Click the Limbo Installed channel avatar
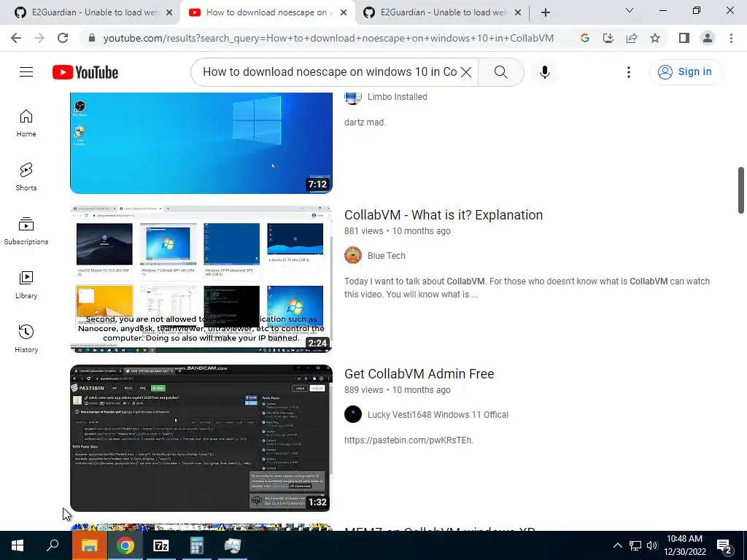The width and height of the screenshot is (747, 560). 353,97
